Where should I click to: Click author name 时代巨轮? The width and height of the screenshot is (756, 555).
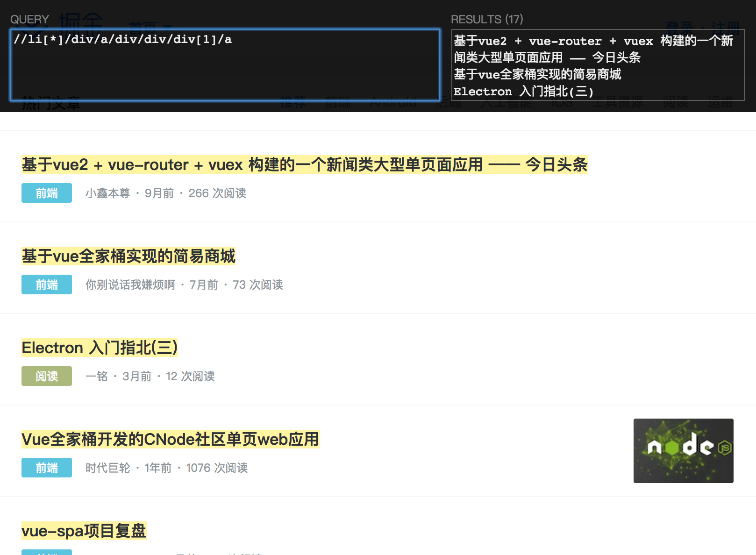pyautogui.click(x=107, y=468)
